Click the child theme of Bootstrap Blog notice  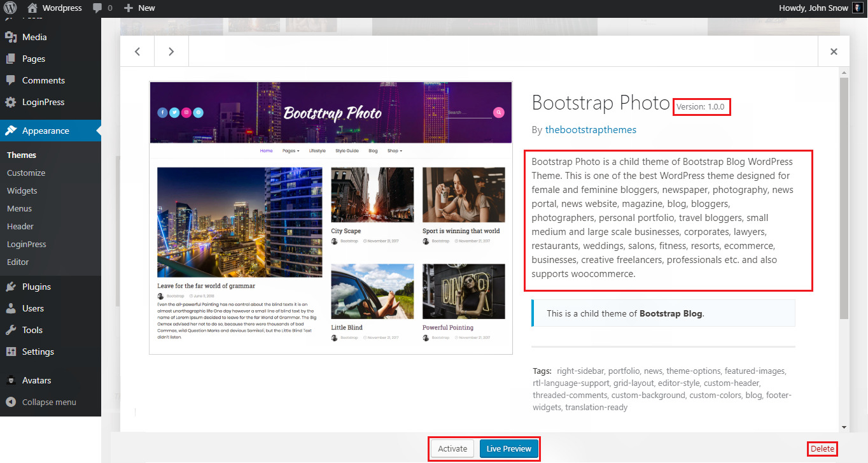point(663,313)
